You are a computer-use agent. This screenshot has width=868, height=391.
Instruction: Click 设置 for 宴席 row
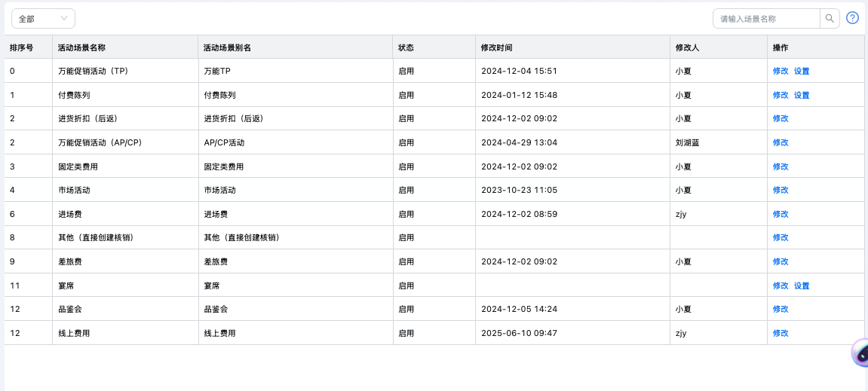pos(802,286)
